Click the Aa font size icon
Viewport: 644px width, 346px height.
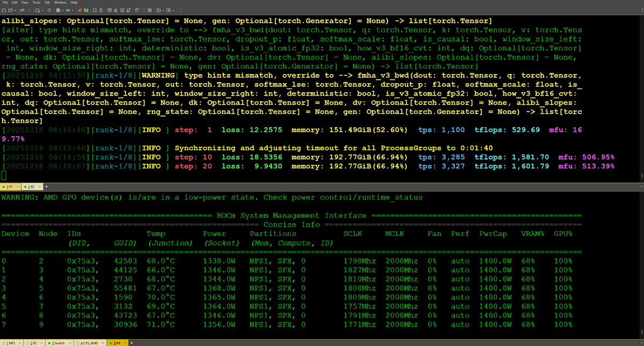pos(68,10)
